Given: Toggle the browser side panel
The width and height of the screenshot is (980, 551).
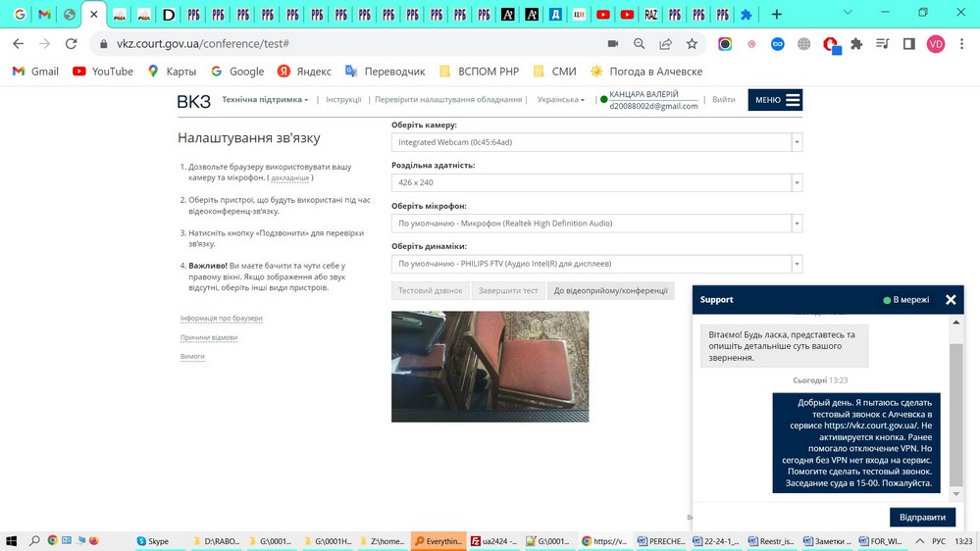Looking at the screenshot, I should (x=908, y=44).
